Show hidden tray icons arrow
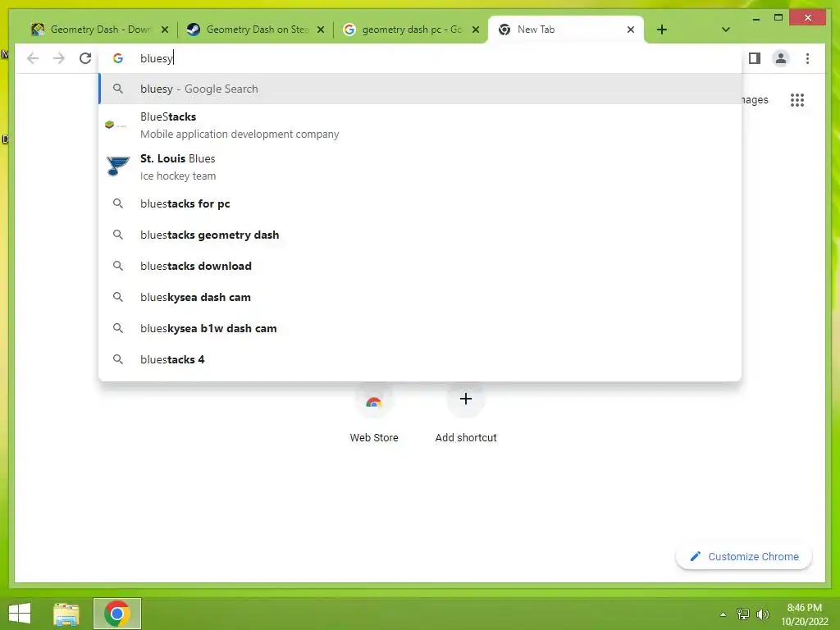The image size is (840, 630). 724,614
